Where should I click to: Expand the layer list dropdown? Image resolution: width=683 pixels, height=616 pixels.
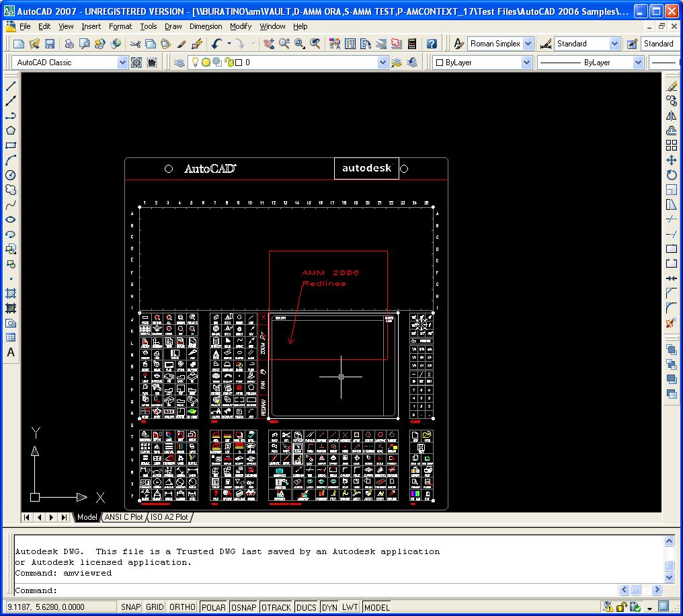(x=383, y=63)
